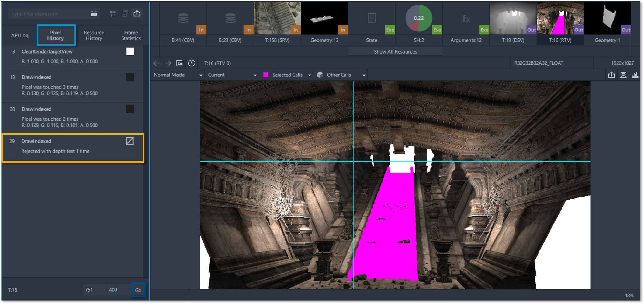Click the export icon in filter toolbar
644x304 pixels.
pyautogui.click(x=137, y=13)
